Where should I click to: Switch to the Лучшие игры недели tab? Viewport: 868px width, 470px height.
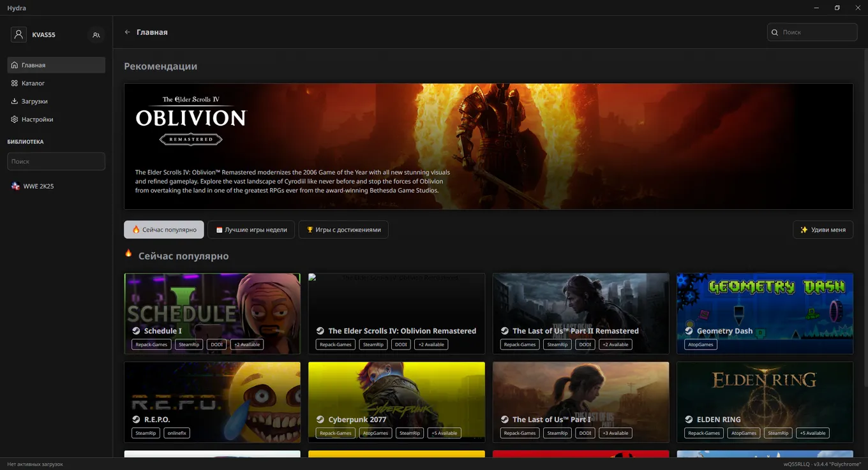[251, 230]
